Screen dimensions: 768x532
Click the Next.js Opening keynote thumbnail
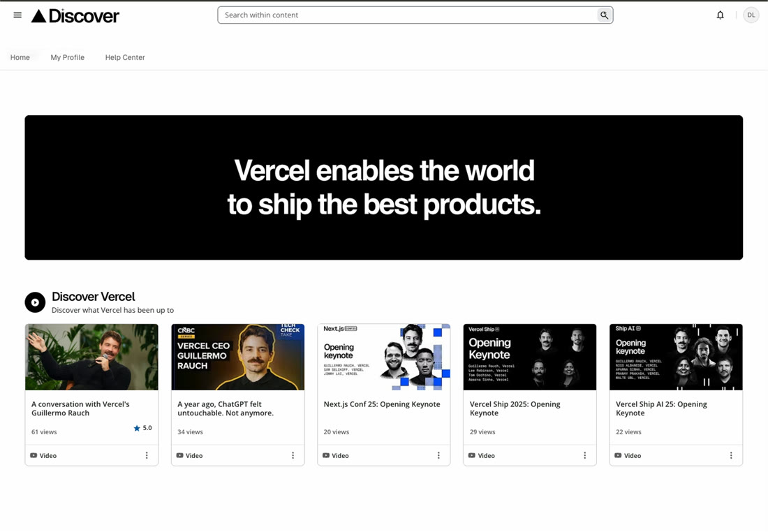[384, 357]
